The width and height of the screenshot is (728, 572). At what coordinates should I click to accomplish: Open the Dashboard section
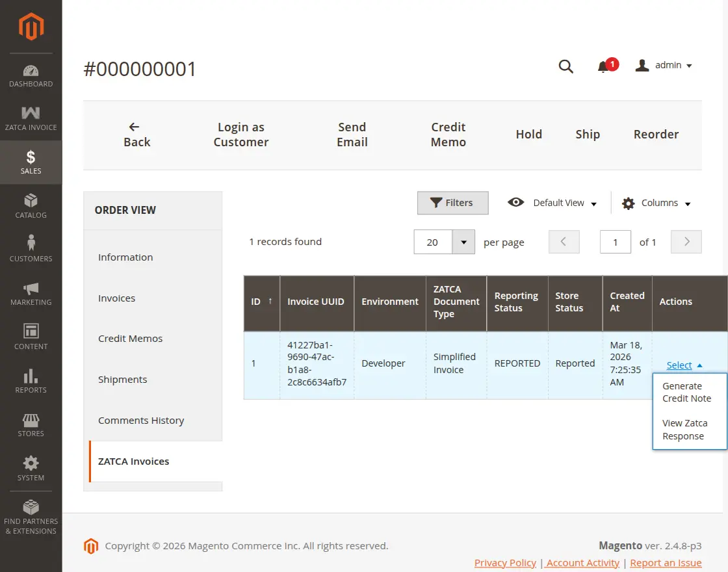click(x=31, y=75)
